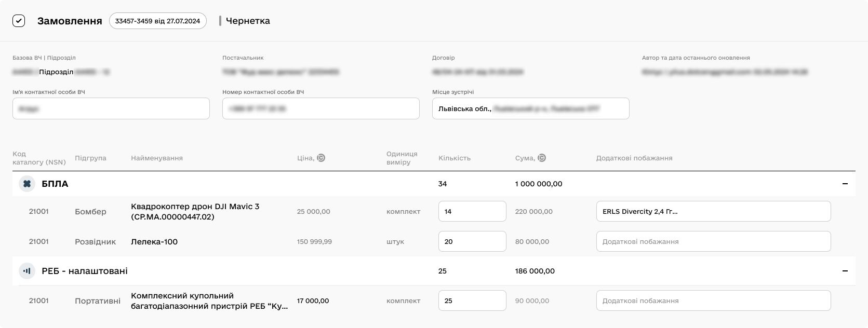Collapse the БПЛА group with minus
The image size is (868, 328).
pos(845,184)
